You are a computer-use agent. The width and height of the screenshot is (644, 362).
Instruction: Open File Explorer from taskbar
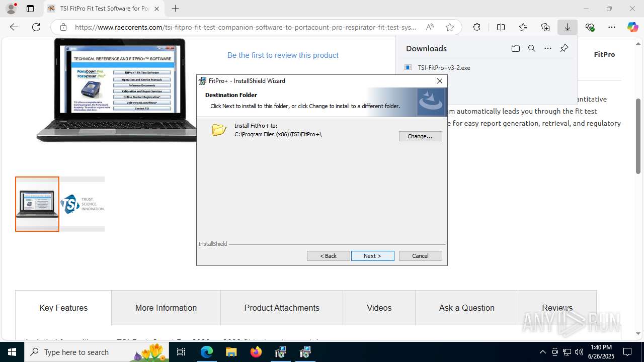point(231,352)
